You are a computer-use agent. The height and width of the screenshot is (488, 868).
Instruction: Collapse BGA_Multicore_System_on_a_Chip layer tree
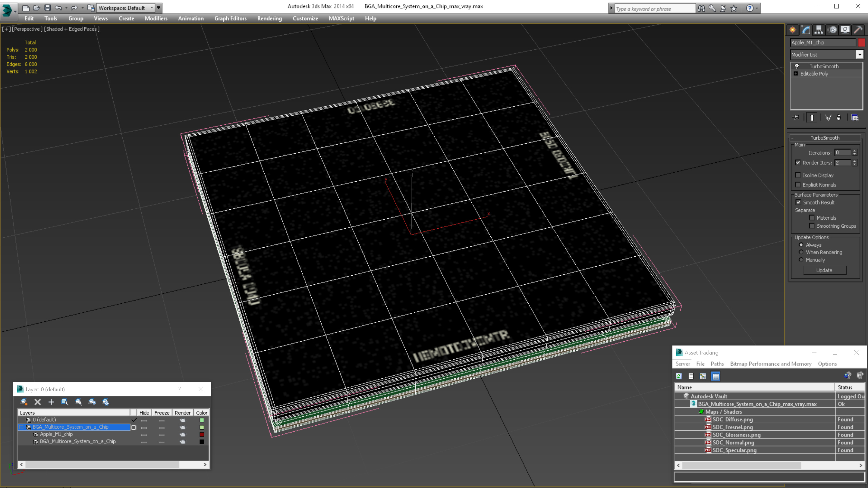tap(21, 427)
